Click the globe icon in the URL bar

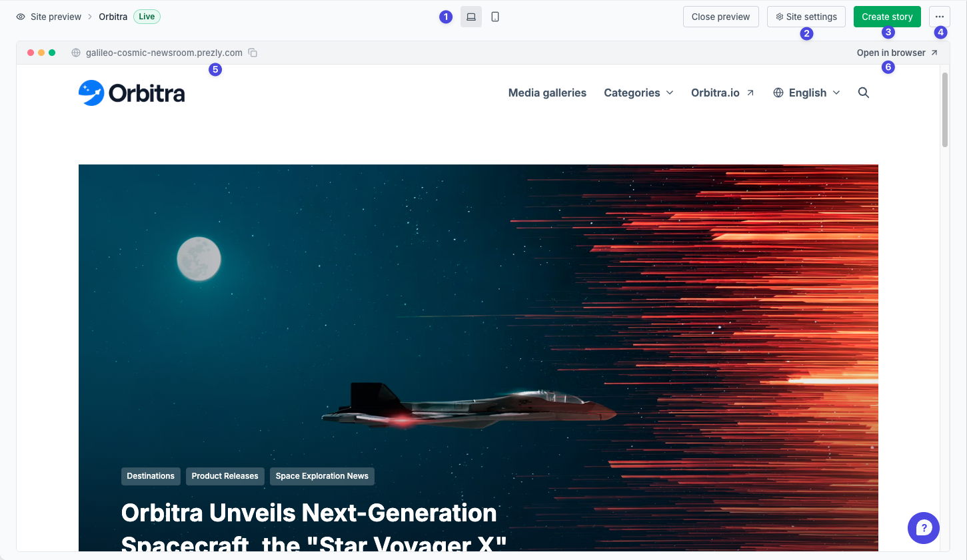pos(76,53)
